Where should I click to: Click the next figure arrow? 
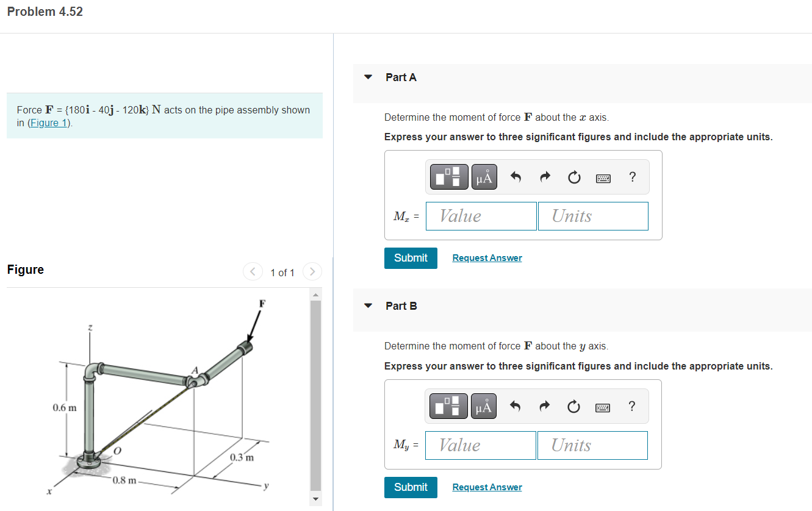pos(312,271)
